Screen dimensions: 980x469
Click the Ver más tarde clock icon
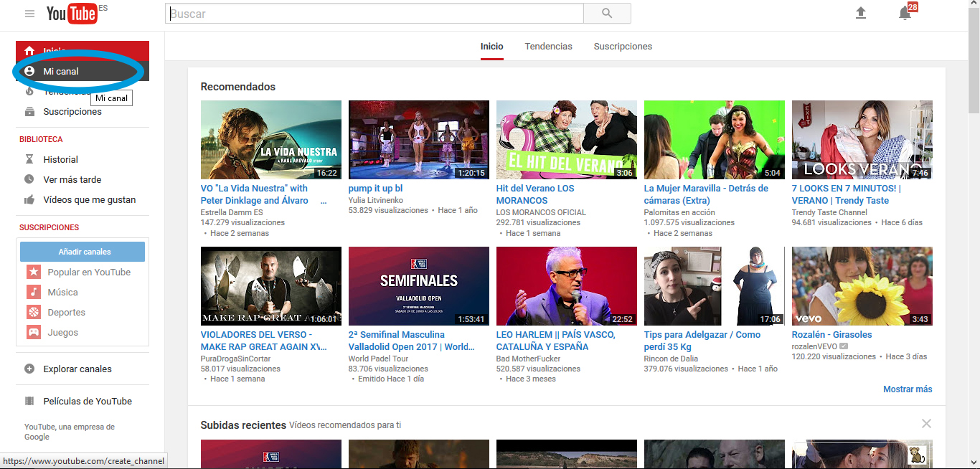(x=29, y=179)
